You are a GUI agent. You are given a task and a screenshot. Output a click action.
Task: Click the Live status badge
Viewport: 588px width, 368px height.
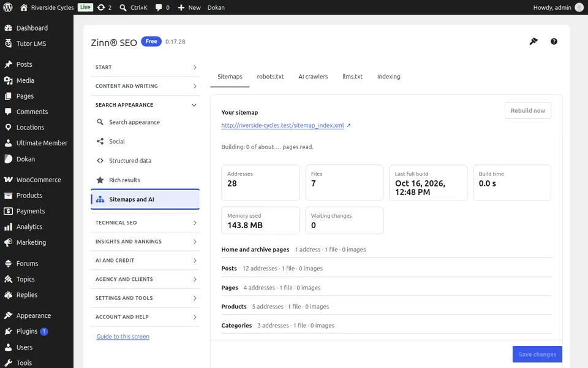point(85,7)
